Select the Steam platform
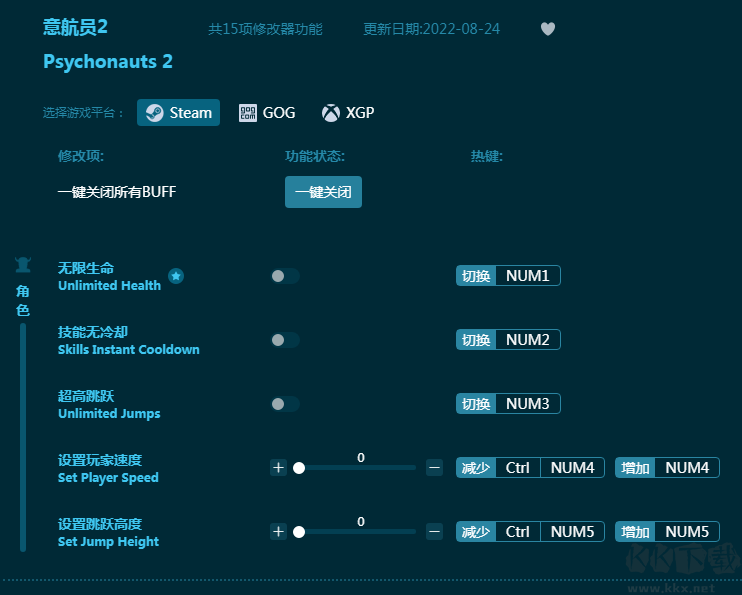The height and width of the screenshot is (595, 742). [x=178, y=113]
